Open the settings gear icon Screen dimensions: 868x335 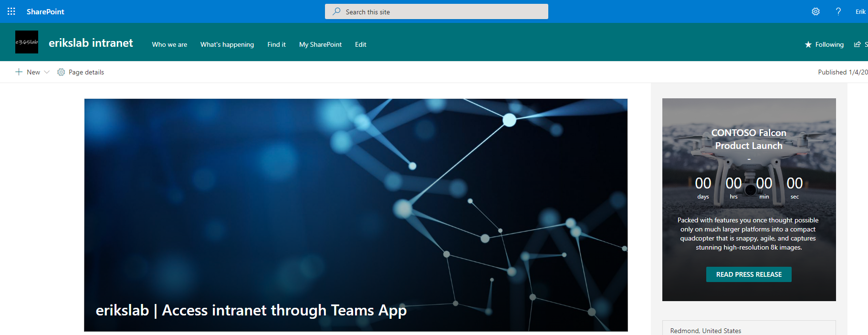tap(816, 11)
